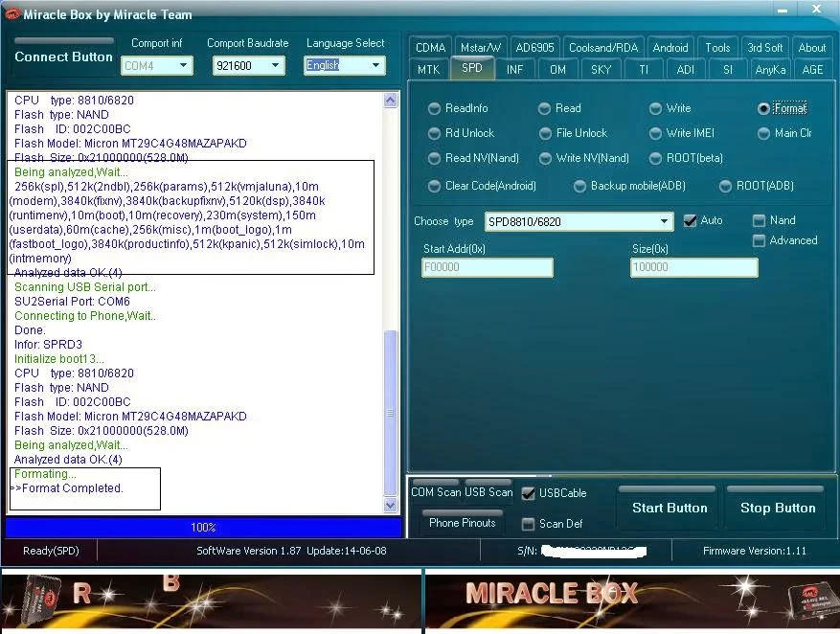The height and width of the screenshot is (634, 840).
Task: Switch to the AGE tab
Action: click(812, 70)
